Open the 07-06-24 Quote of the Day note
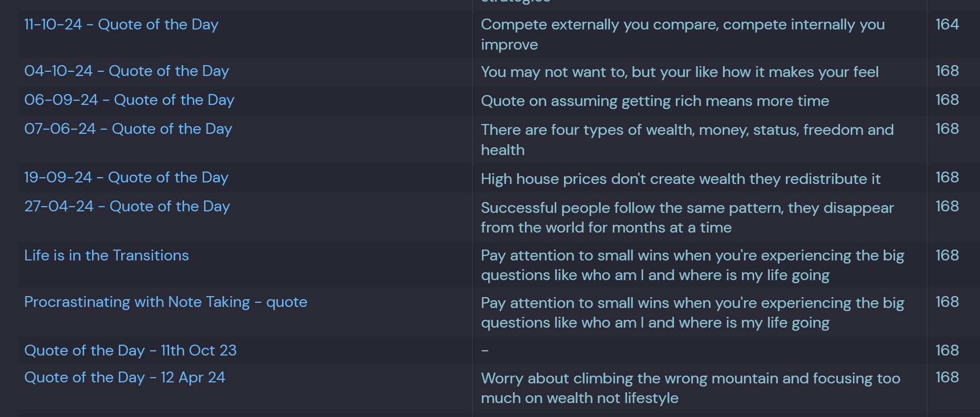 coord(128,129)
